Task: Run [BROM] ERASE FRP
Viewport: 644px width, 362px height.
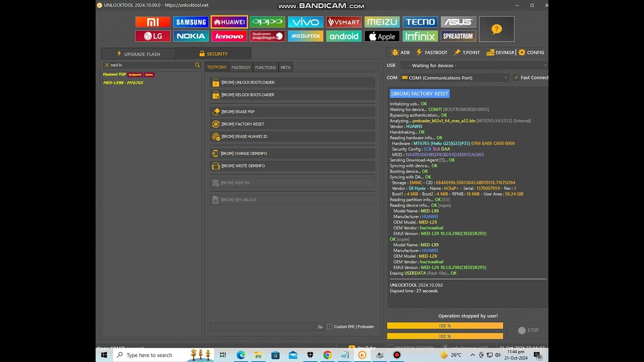Action: (x=292, y=112)
